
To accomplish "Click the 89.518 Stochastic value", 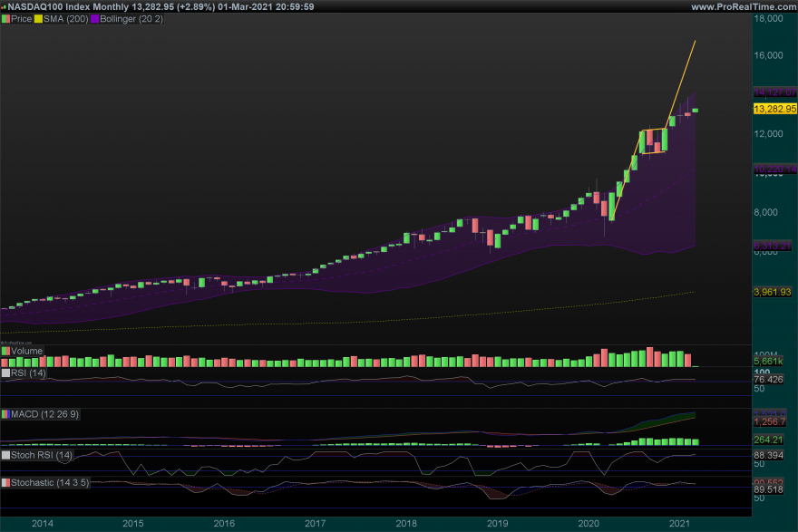I will click(x=768, y=489).
